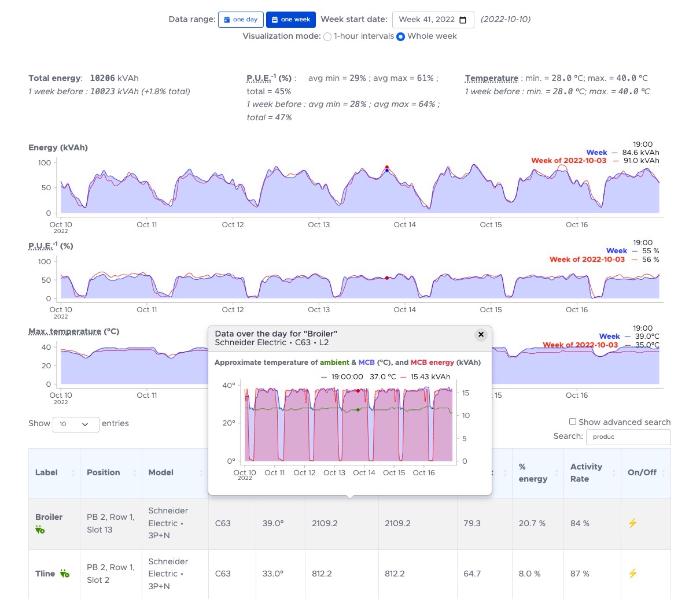
Task: Click red data point on Energy chart
Action: click(x=387, y=167)
